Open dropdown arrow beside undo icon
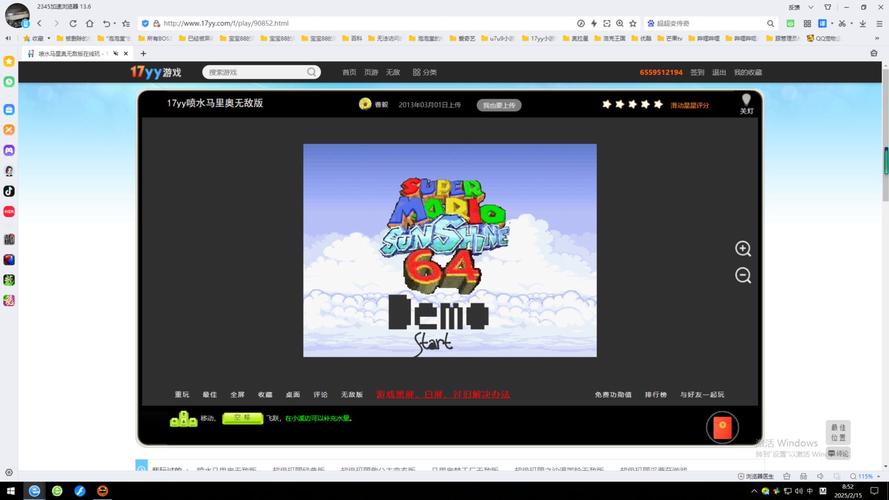 (x=115, y=23)
